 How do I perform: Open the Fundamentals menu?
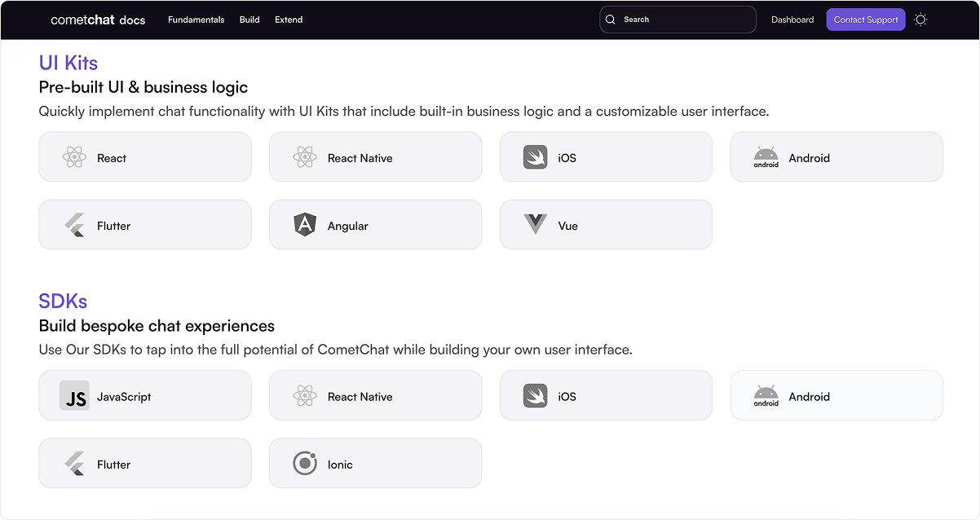[x=196, y=20]
